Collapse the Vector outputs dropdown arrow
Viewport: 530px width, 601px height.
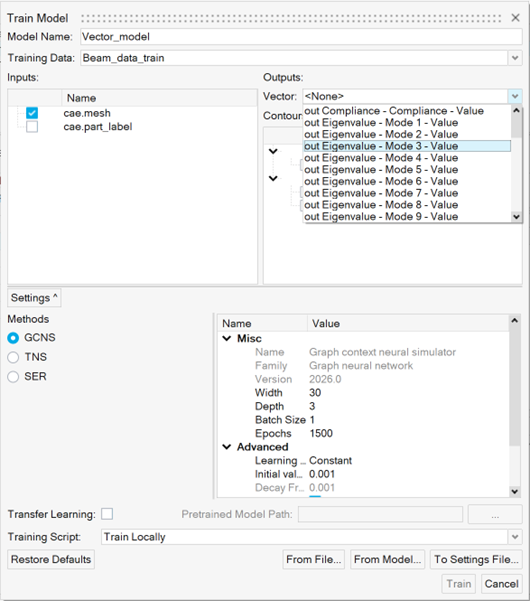(x=515, y=96)
